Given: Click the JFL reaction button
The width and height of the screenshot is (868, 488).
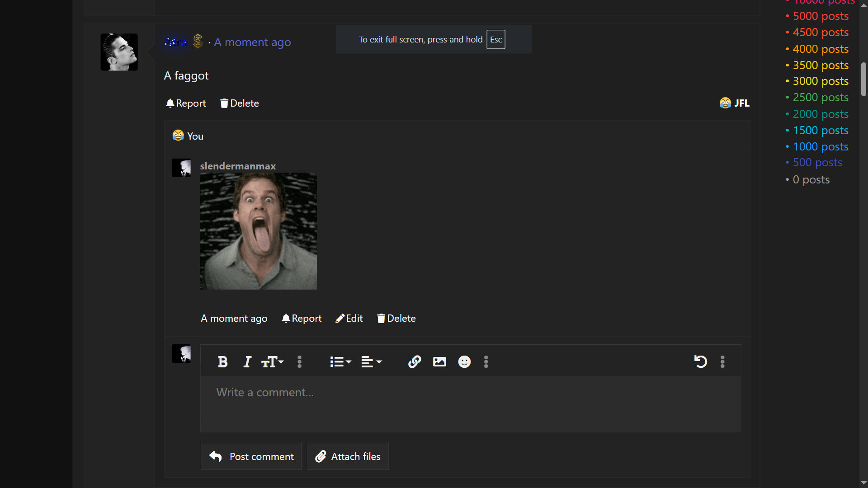Looking at the screenshot, I should click(x=734, y=103).
